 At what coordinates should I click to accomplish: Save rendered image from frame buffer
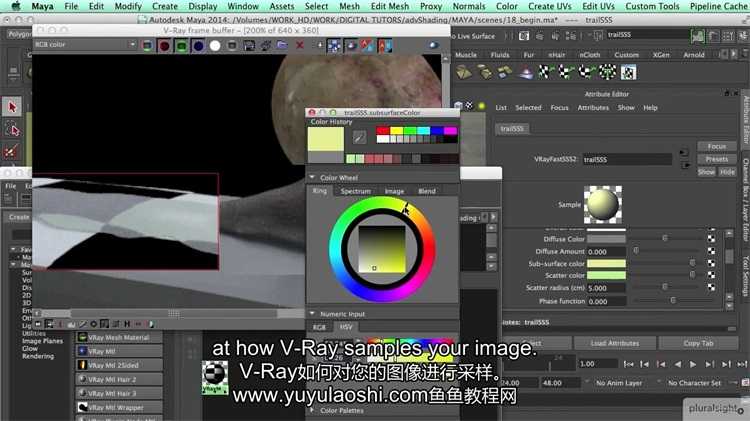tap(249, 46)
